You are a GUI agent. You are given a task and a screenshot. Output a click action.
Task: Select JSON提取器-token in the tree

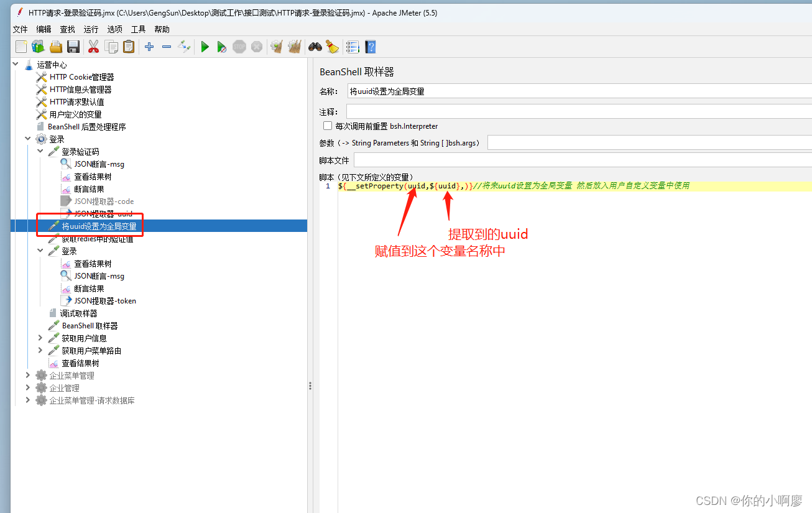pos(105,301)
